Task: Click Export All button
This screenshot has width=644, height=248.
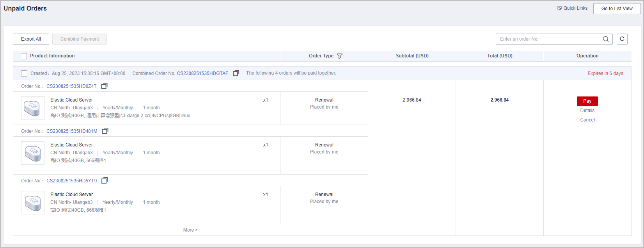Action: pos(31,39)
